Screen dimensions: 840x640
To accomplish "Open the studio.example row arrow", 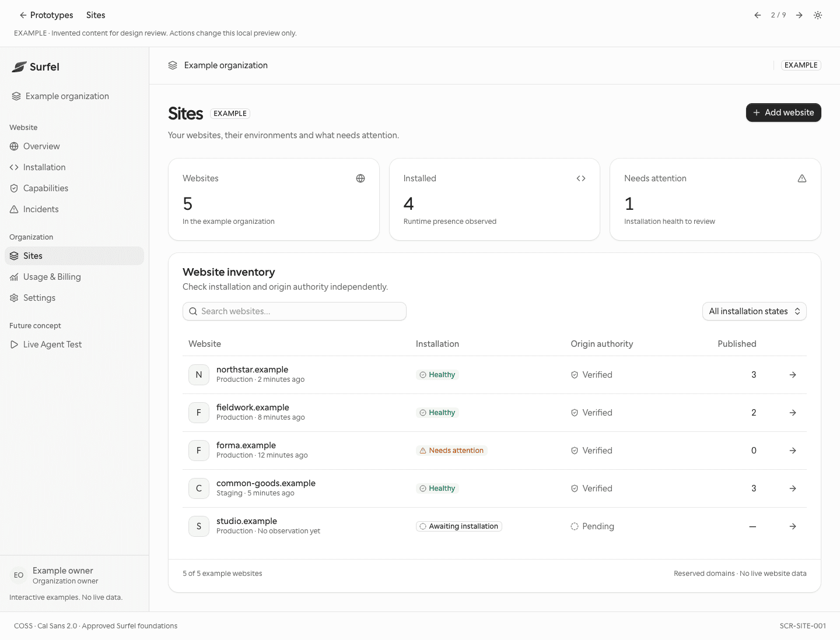I will pos(793,526).
